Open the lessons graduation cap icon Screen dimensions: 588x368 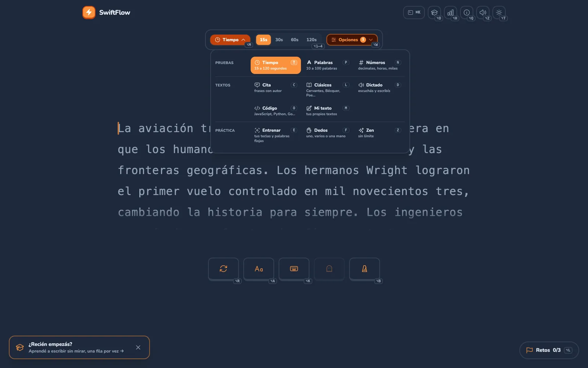coord(434,13)
